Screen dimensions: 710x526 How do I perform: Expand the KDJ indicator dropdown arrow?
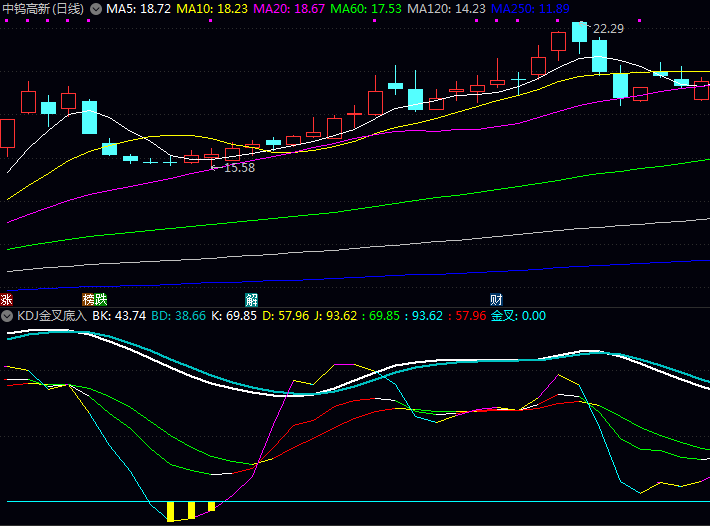click(x=7, y=316)
